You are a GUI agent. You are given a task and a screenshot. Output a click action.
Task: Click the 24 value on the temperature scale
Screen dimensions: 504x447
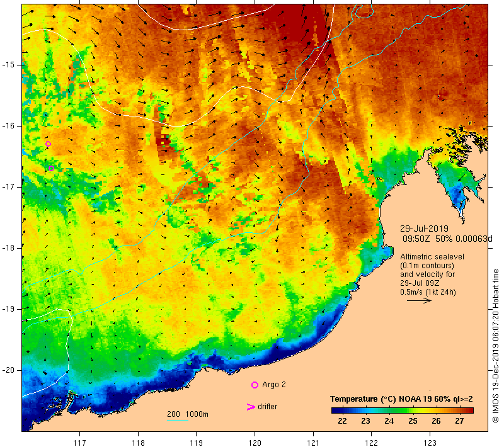point(389,421)
